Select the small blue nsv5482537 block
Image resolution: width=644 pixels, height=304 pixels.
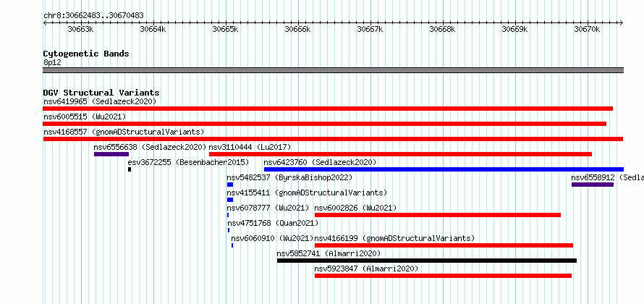230,185
